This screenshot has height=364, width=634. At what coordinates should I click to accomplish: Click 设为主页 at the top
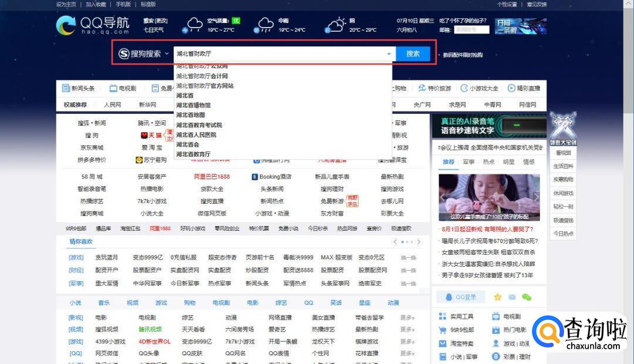66,4
